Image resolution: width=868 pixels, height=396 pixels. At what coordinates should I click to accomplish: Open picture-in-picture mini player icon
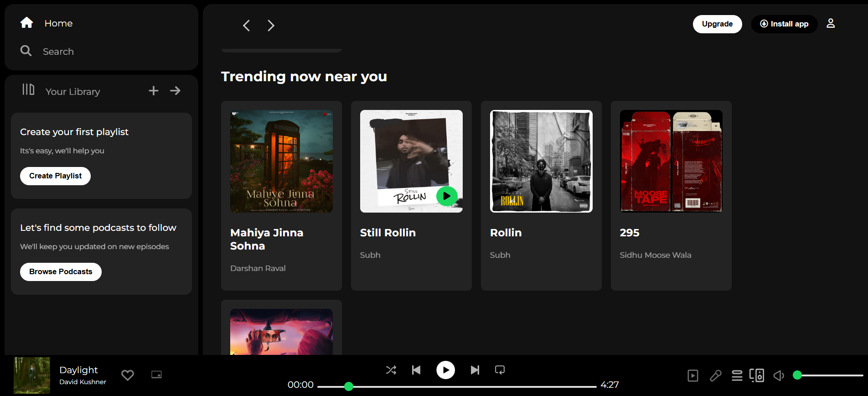point(156,375)
